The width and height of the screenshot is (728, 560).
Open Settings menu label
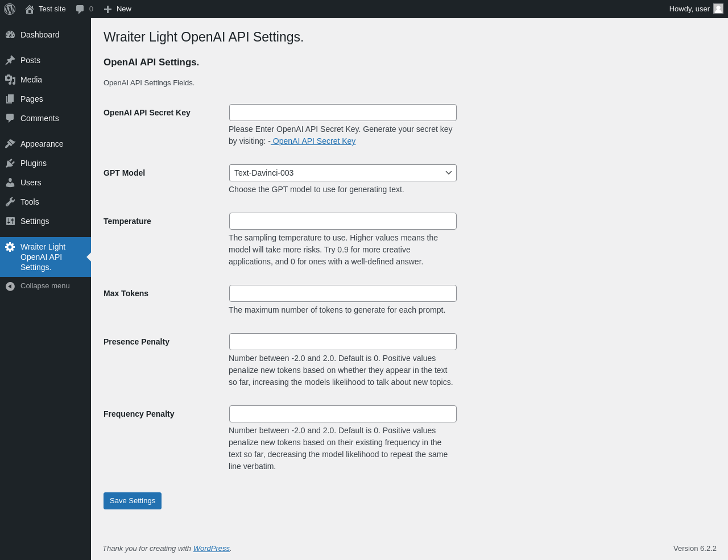(x=35, y=221)
